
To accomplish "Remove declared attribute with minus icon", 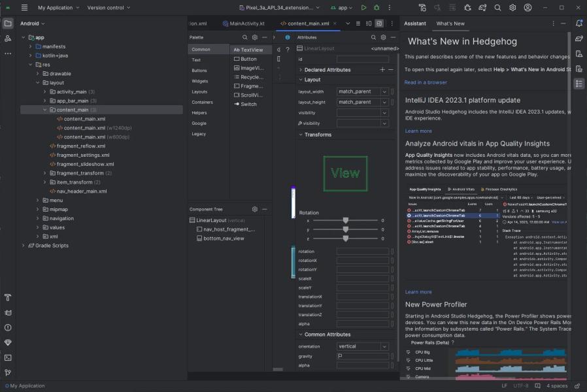I will [x=391, y=69].
